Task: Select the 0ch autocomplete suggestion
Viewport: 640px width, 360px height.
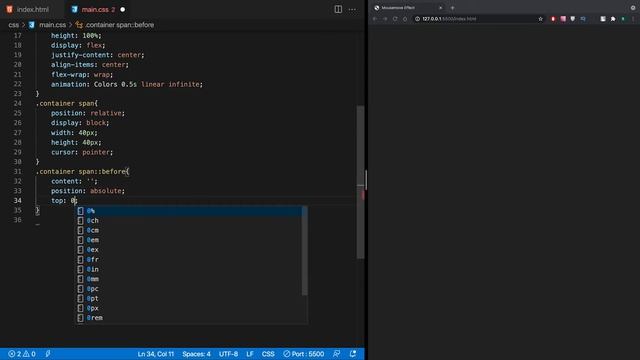Action: tap(190, 220)
